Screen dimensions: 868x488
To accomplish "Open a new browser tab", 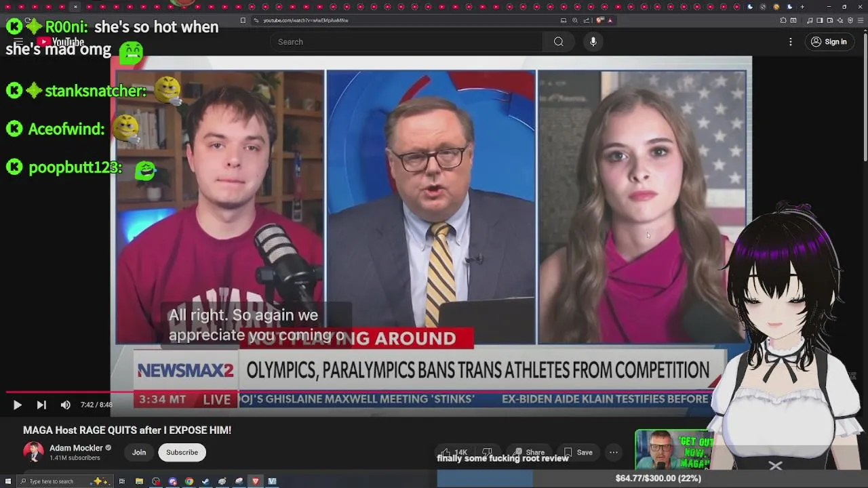I will pyautogui.click(x=802, y=7).
